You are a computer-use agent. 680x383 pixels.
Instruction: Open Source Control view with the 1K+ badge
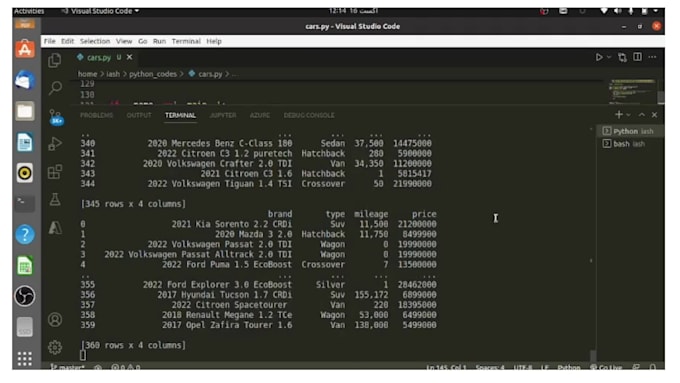(56, 117)
